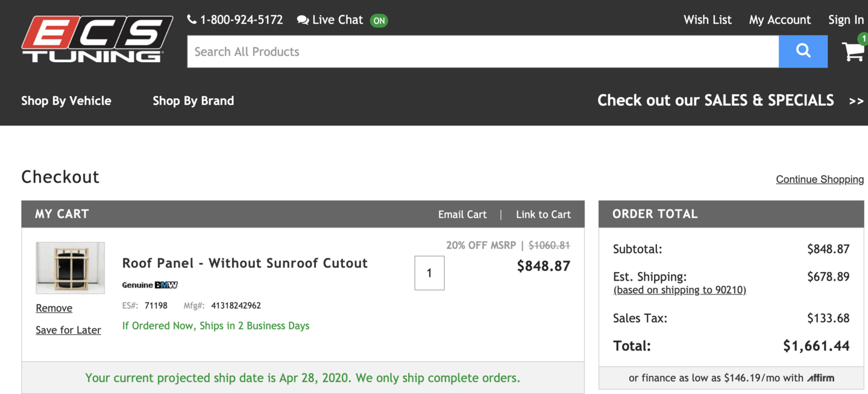This screenshot has height=394, width=868.
Task: Click Email Cart in the cart header
Action: tap(462, 214)
